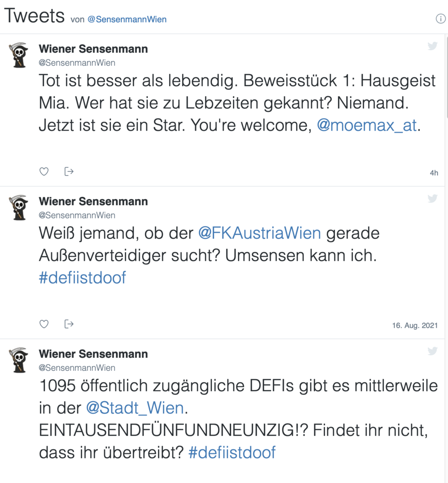Open the @FKAustriaWien profile link
448x483 pixels.
pos(260,233)
